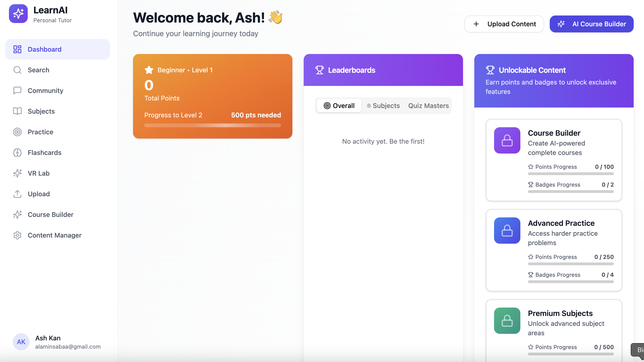Click the Practice target icon in sidebar
644x362 pixels.
coord(17,132)
